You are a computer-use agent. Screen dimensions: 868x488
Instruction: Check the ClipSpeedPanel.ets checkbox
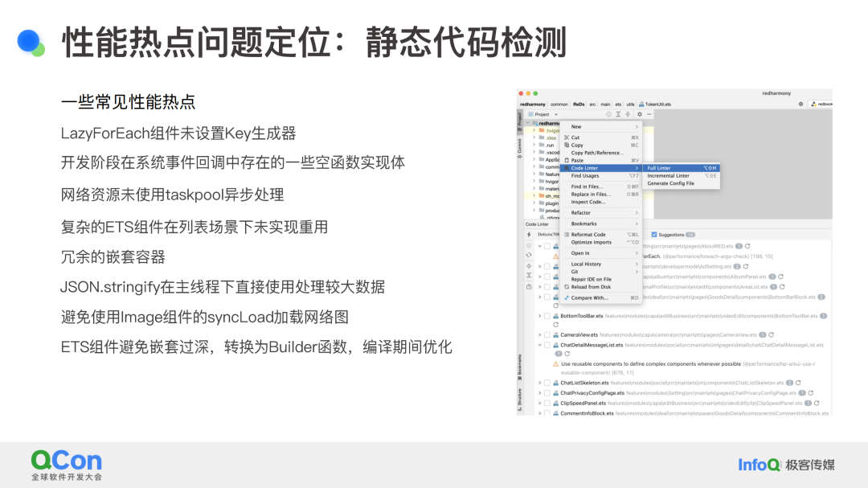[547, 404]
